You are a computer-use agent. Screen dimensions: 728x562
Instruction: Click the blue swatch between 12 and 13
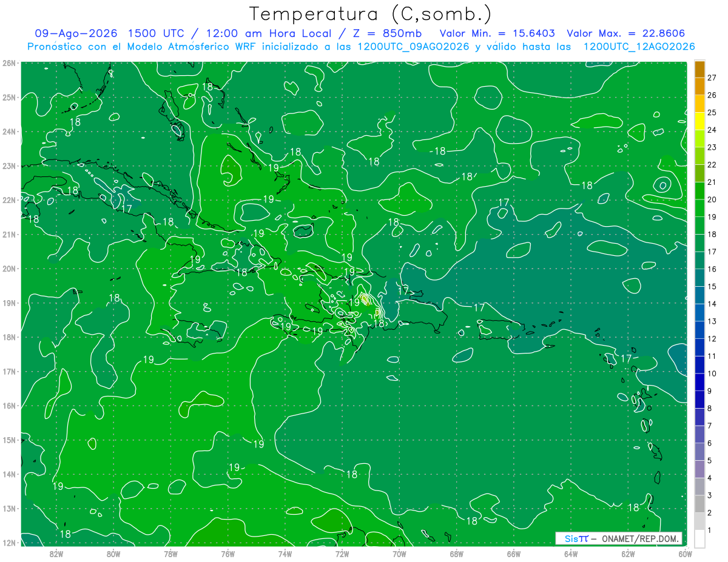pos(699,330)
